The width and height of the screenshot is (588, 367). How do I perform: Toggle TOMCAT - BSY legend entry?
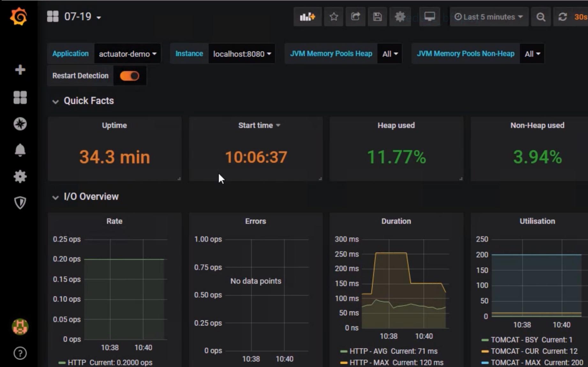click(514, 340)
